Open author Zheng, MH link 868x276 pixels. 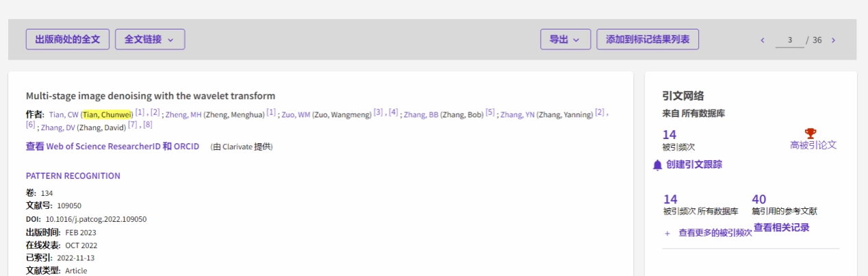click(x=183, y=115)
